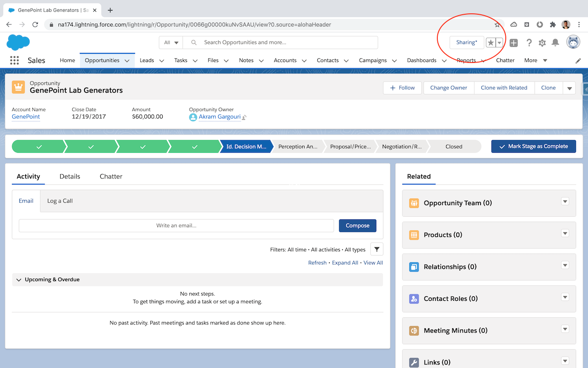Bookmark this page with the star icon
This screenshot has height=368, width=588.
(497, 24)
